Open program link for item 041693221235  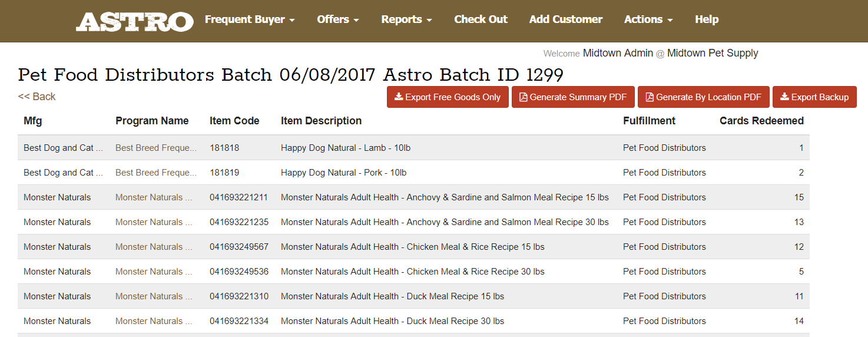click(x=154, y=222)
